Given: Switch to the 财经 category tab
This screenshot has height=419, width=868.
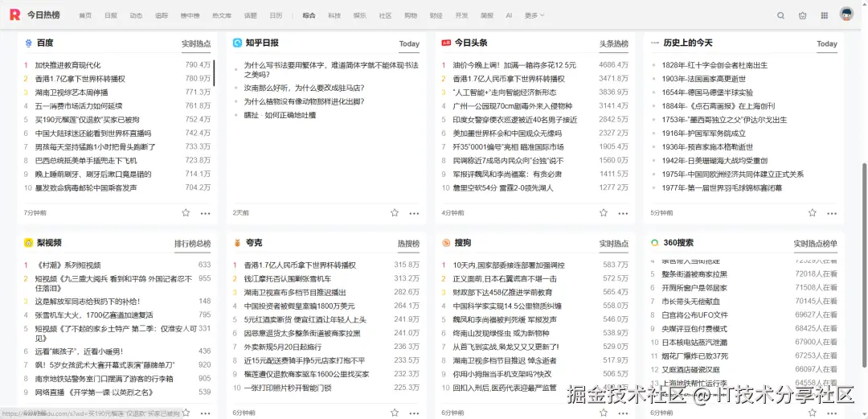Looking at the screenshot, I should pyautogui.click(x=436, y=15).
